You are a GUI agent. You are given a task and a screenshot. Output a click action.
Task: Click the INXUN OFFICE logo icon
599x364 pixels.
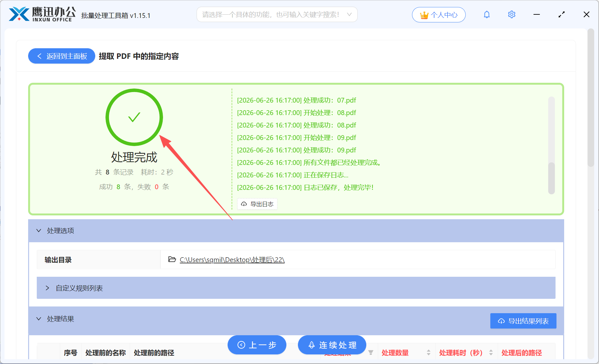coord(19,14)
